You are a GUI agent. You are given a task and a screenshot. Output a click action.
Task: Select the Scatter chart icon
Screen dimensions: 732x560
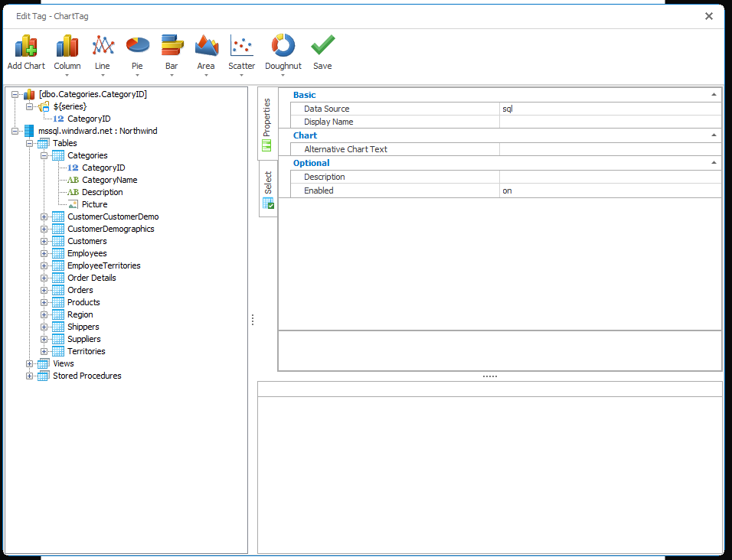(241, 46)
